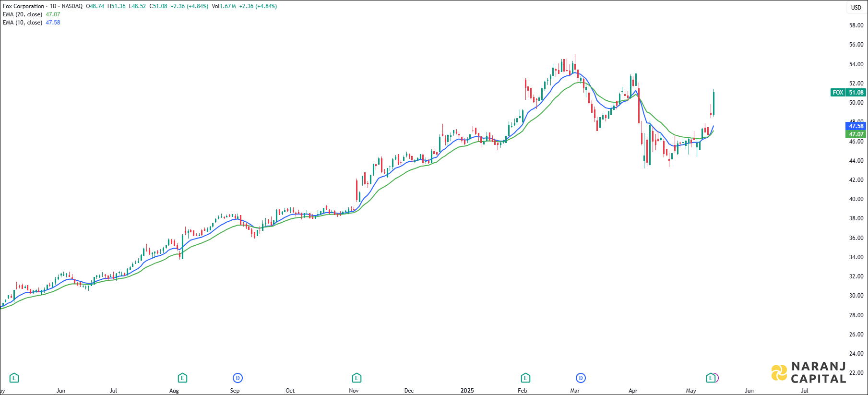Screen dimensions: 868x395
Task: Click the 54.00 price axis label
Action: point(856,64)
